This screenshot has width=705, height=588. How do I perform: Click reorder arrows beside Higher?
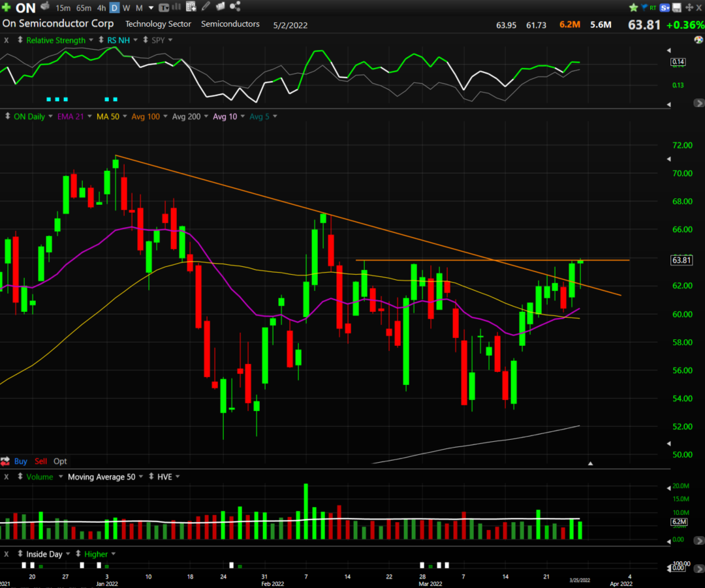click(78, 554)
